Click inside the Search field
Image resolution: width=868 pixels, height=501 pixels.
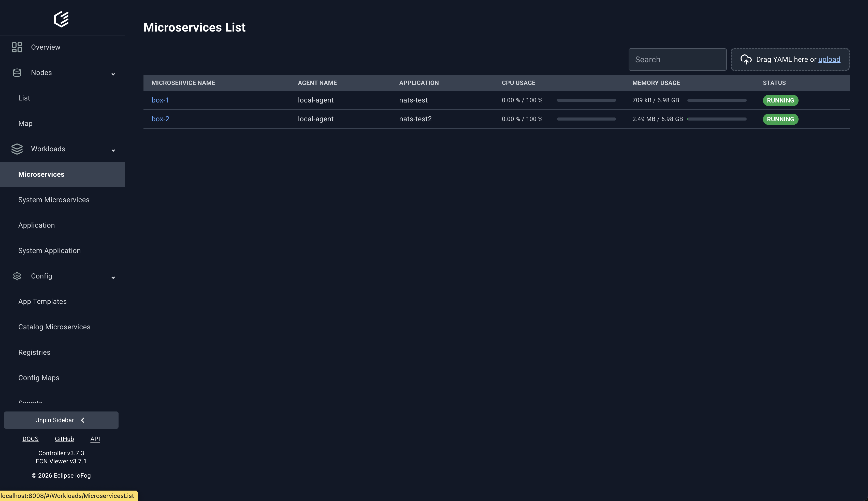[677, 59]
